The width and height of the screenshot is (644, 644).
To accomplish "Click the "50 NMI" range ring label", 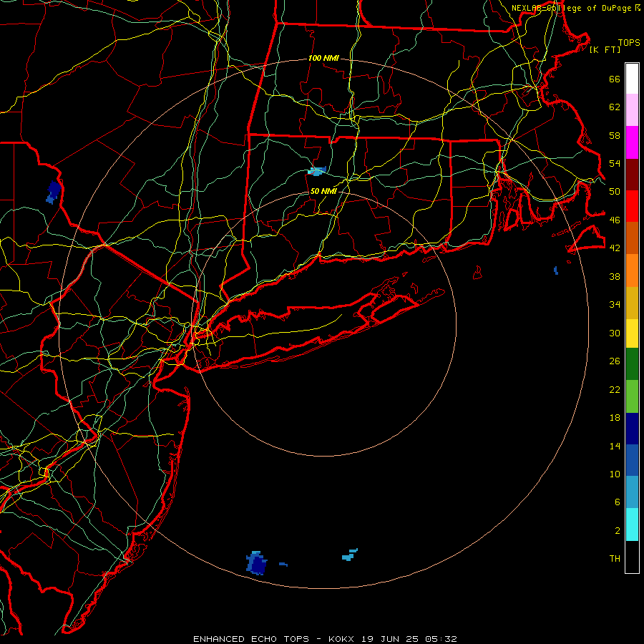I will point(323,191).
